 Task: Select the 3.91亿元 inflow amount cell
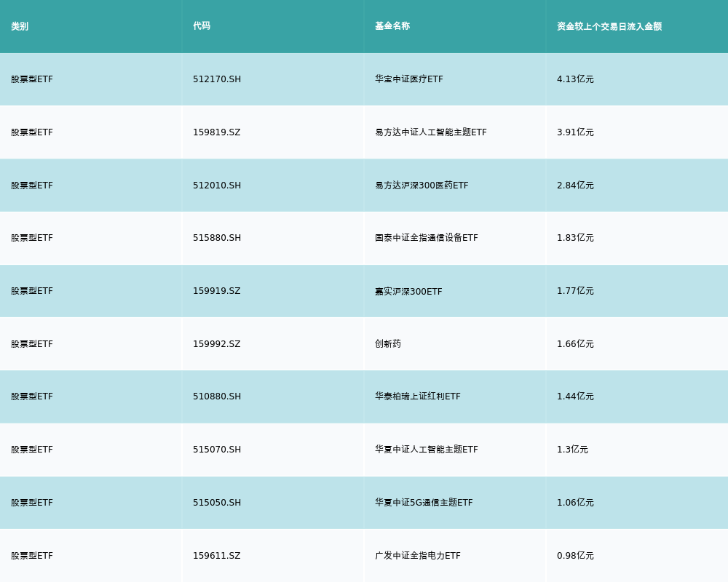[575, 132]
